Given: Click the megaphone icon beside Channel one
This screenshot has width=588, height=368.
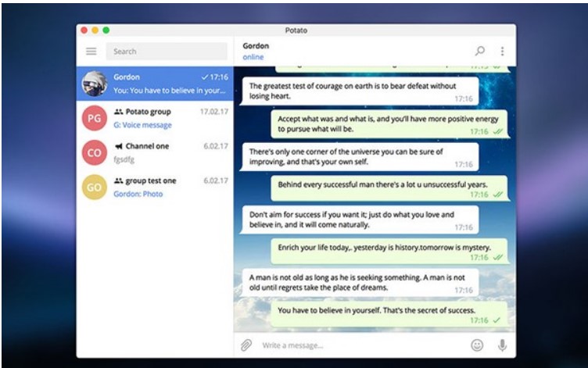Looking at the screenshot, I should click(119, 146).
